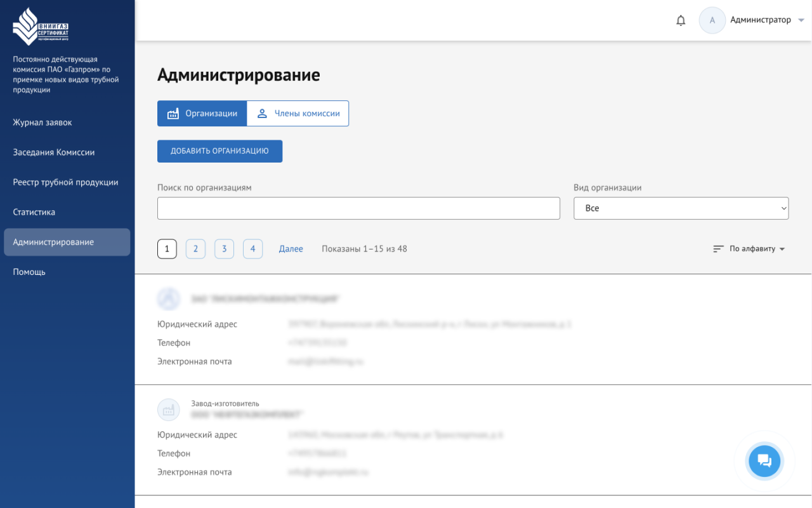Switch to the Организации tab
812x508 pixels.
pos(202,114)
